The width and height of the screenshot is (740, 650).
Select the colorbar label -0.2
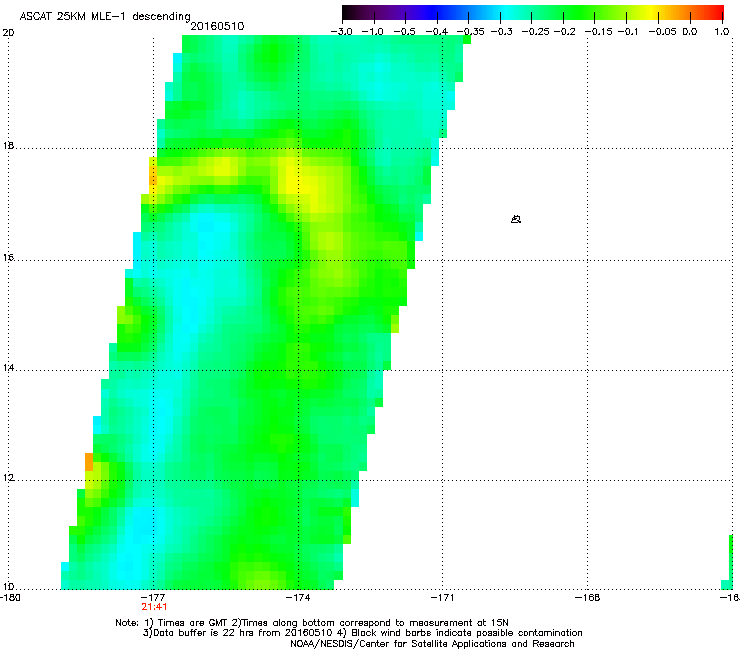pyautogui.click(x=564, y=32)
